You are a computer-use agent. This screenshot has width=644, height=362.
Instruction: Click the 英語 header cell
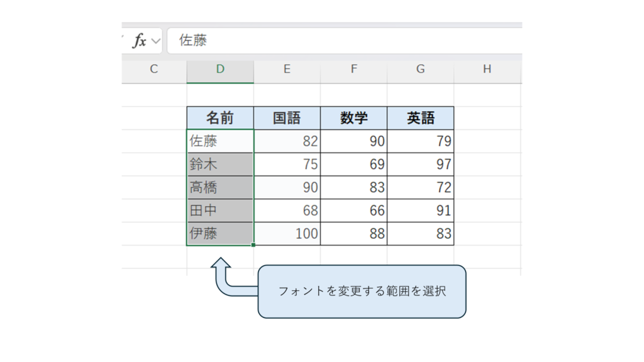[x=420, y=118]
